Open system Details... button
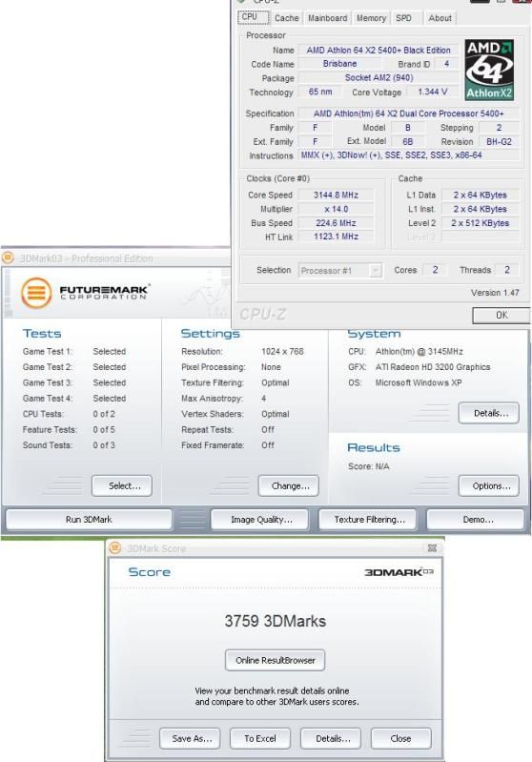Viewport: 532px width, 762px height. [x=489, y=413]
